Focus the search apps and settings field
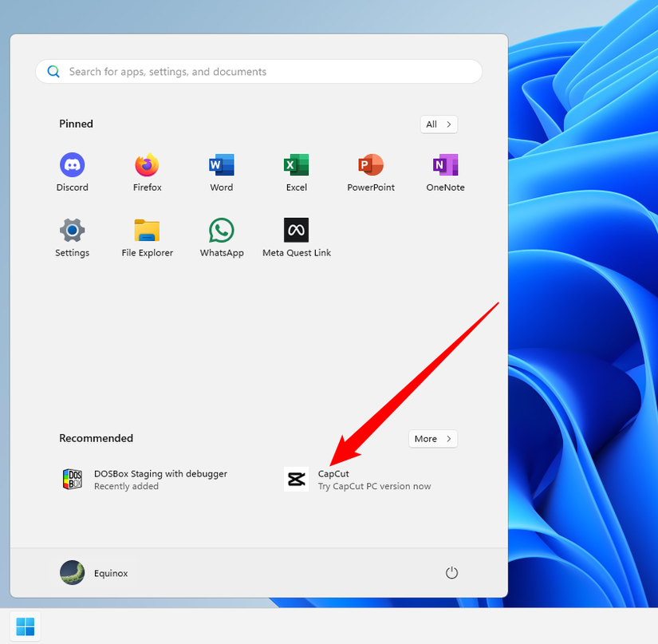This screenshot has height=644, width=658. coord(259,71)
